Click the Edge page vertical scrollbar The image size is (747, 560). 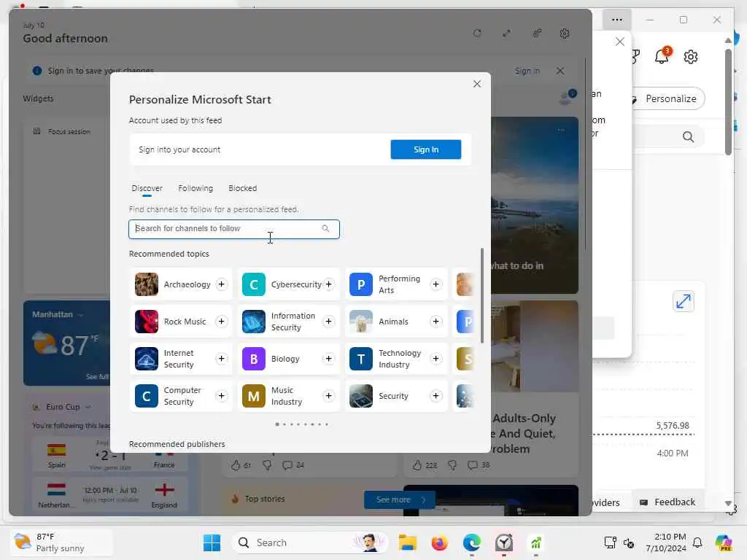(728, 102)
